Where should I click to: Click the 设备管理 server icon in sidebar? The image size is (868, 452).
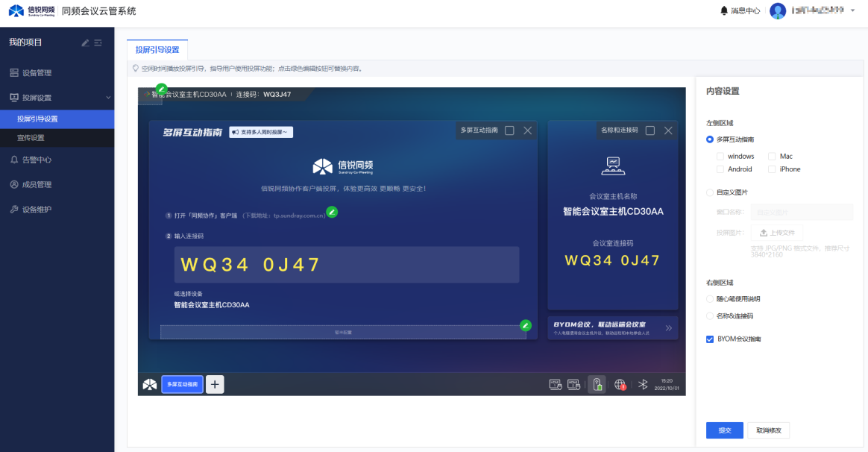click(x=14, y=72)
